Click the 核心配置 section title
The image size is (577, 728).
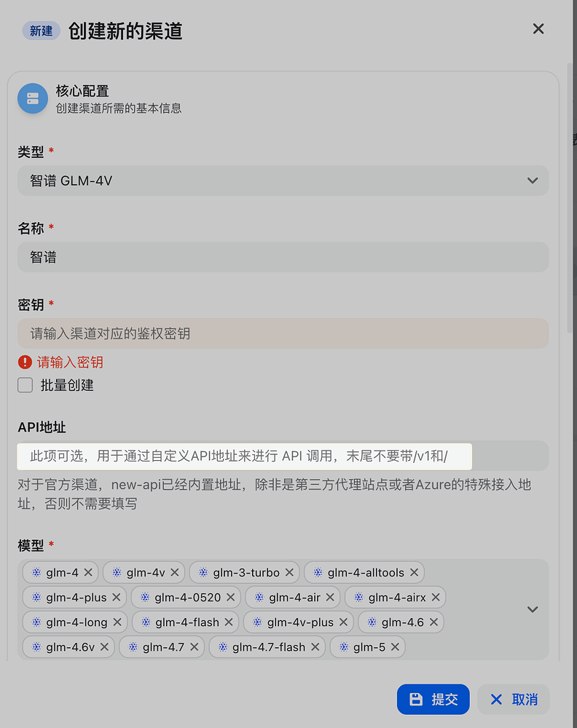82,90
